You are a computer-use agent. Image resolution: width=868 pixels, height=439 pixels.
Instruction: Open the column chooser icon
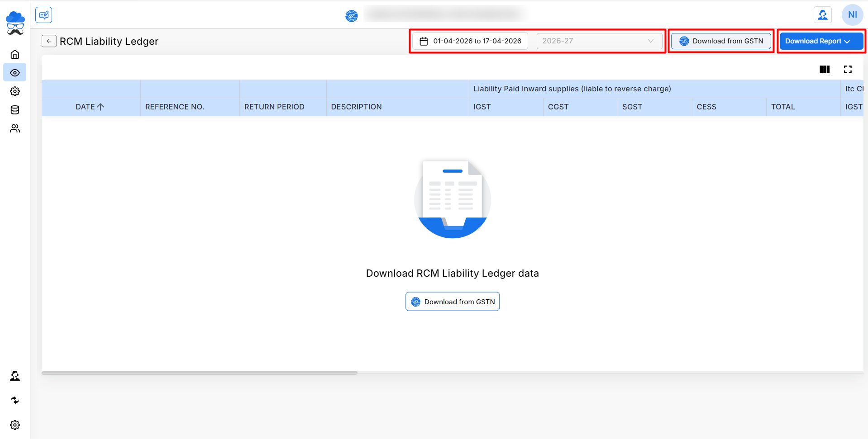(x=825, y=69)
